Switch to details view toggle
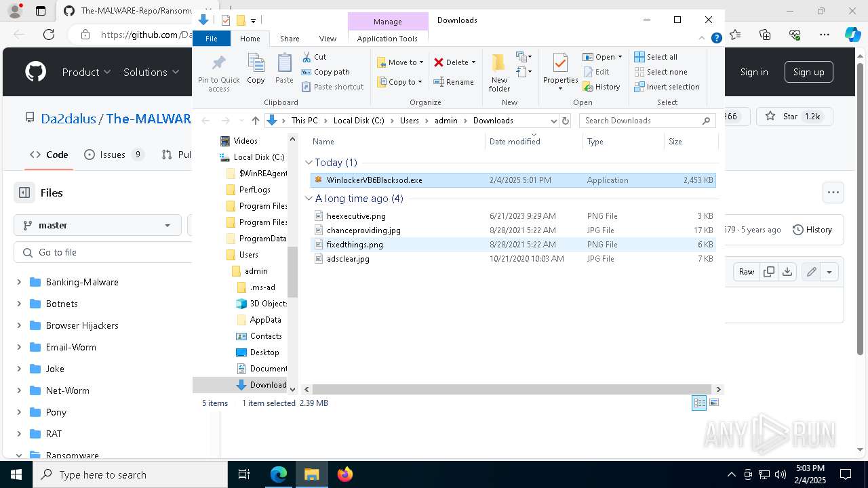Viewport: 868px width, 488px height. tap(698, 403)
